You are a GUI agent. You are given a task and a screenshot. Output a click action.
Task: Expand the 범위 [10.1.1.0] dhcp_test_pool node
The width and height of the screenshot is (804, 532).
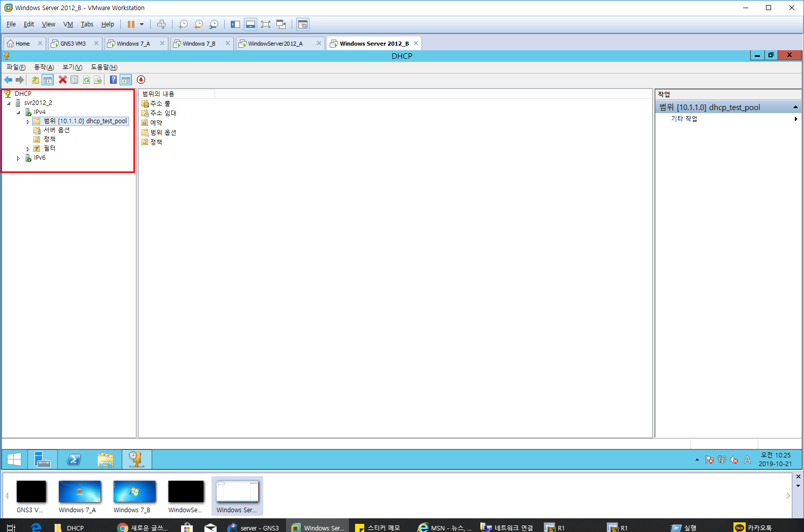tap(28, 121)
